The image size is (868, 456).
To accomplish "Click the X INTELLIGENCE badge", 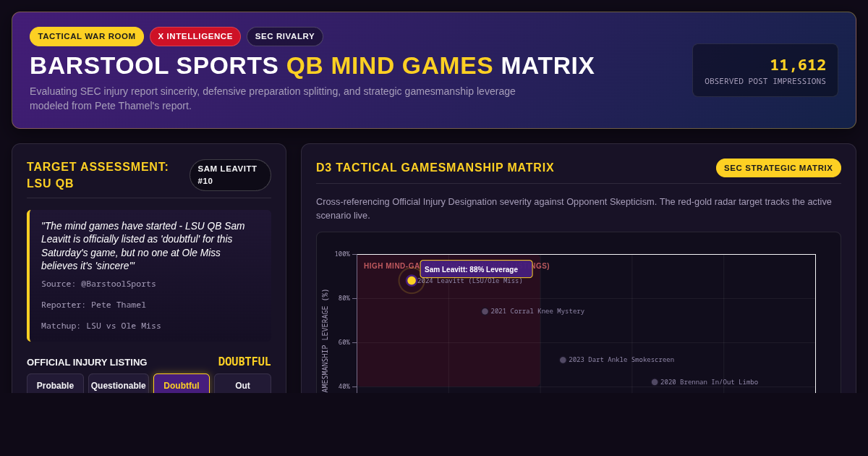I will [195, 36].
